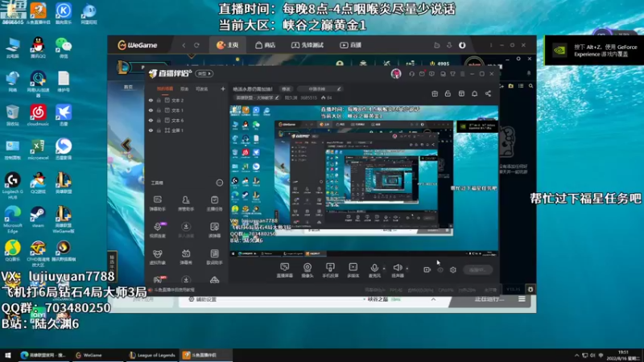Toggle visibility of layer 文本 1
The width and height of the screenshot is (644, 362).
[151, 110]
